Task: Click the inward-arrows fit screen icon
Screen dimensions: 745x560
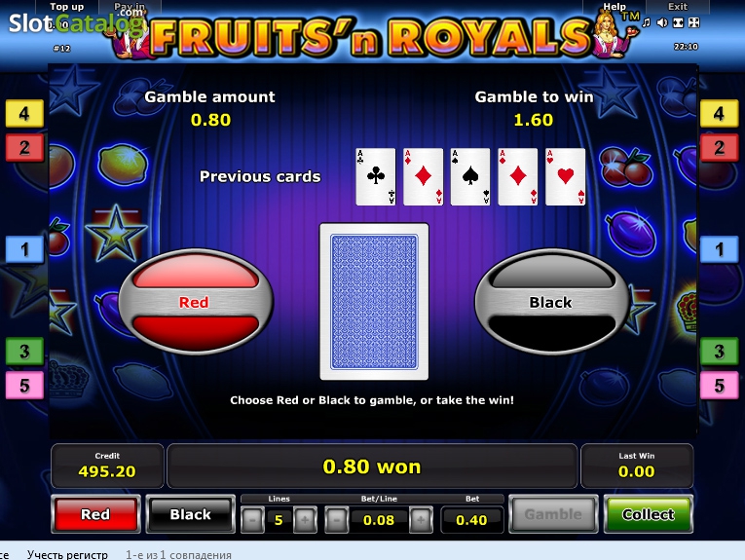Action: click(x=678, y=22)
